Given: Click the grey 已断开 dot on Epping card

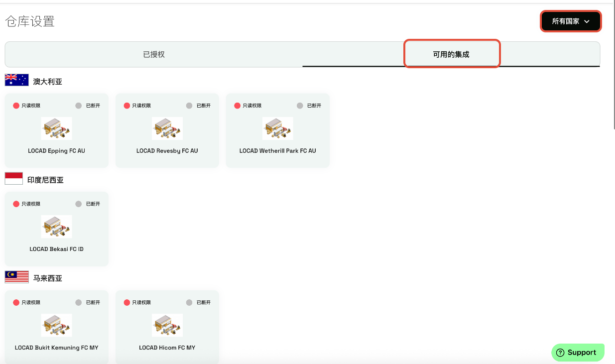Looking at the screenshot, I should coord(79,106).
